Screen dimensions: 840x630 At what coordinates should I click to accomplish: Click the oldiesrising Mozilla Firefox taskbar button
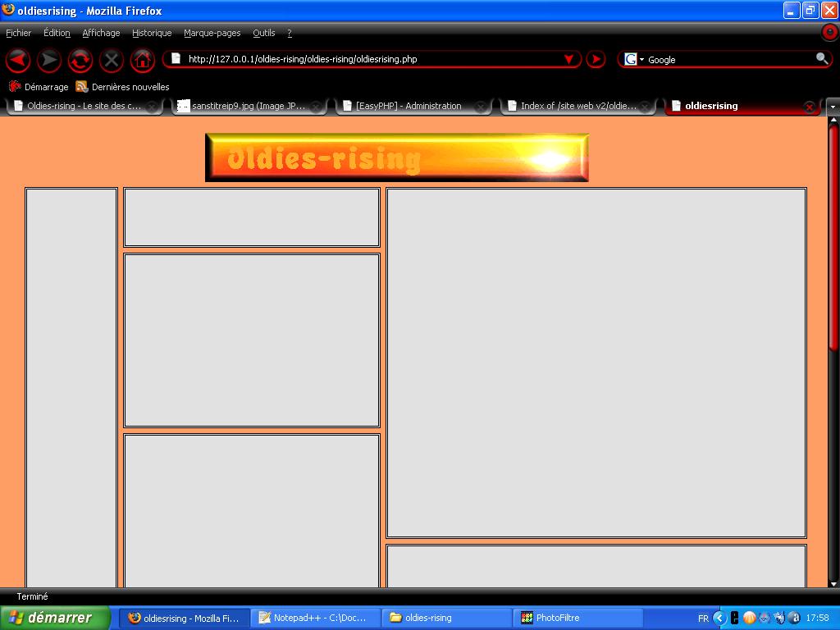coord(185,618)
